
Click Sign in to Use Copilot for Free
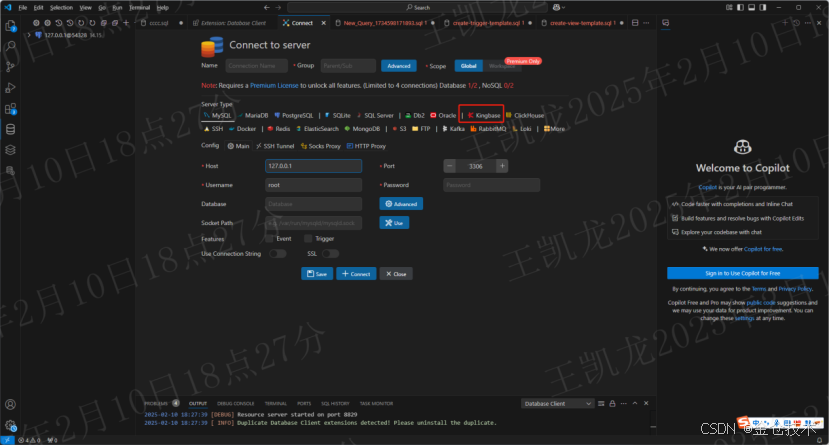coord(742,273)
